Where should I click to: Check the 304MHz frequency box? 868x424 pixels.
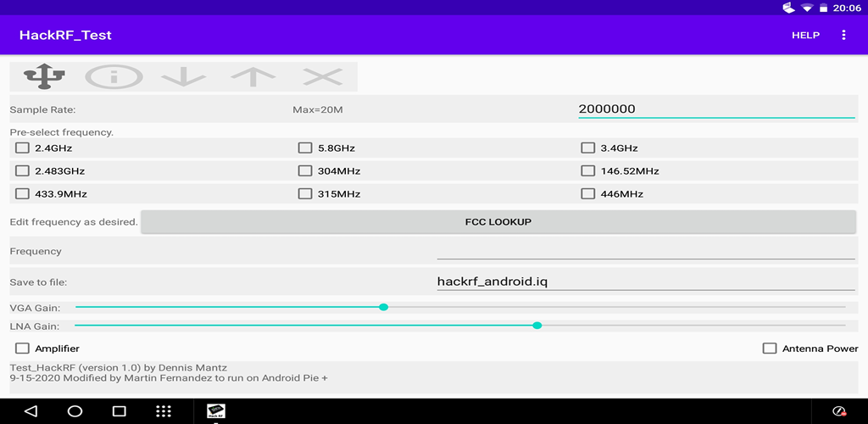(305, 171)
